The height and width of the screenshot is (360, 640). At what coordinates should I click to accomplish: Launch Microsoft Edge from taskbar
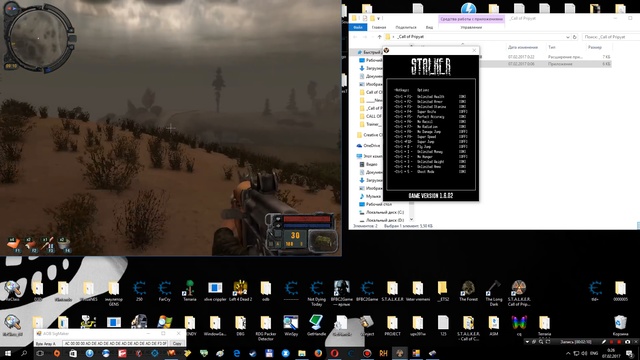tap(237, 353)
